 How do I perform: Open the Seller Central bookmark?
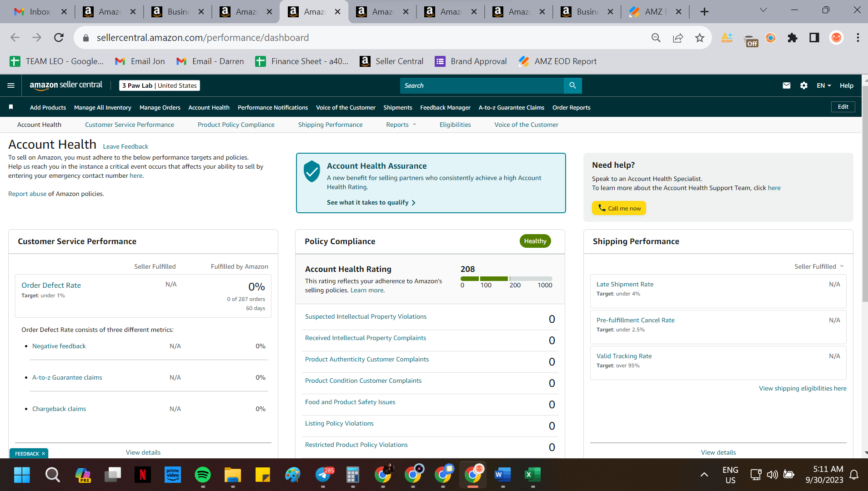pos(391,61)
